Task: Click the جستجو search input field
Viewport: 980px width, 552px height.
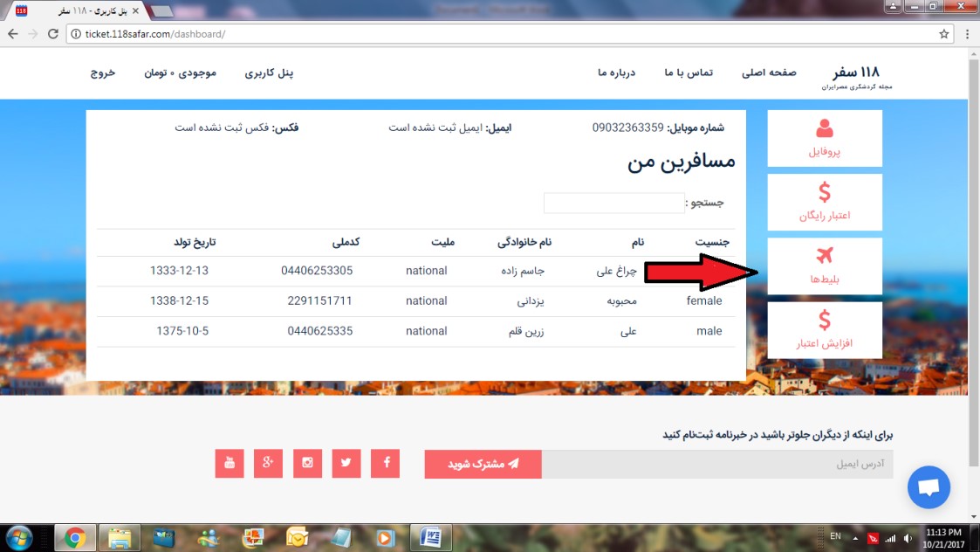Action: coord(613,202)
